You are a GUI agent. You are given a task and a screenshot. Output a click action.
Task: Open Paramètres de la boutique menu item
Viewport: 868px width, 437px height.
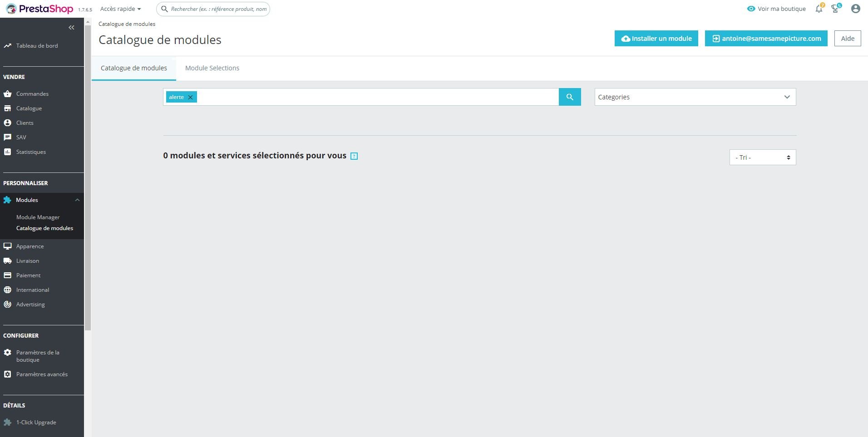pos(38,356)
